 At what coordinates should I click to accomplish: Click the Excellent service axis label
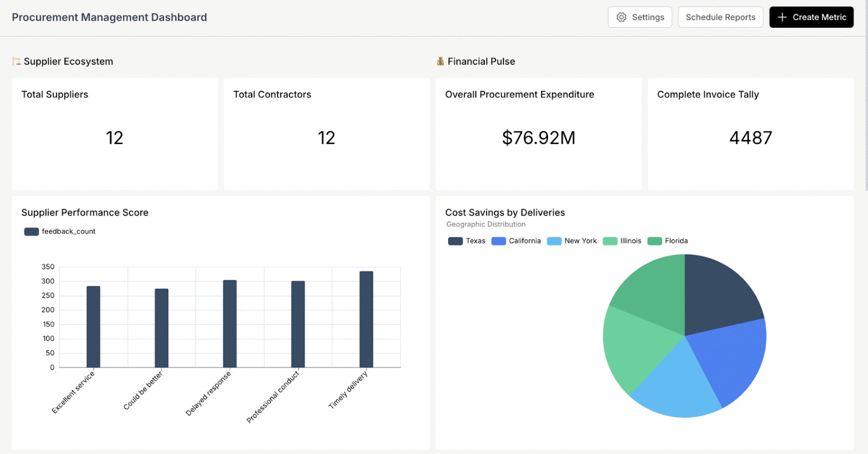pyautogui.click(x=73, y=393)
